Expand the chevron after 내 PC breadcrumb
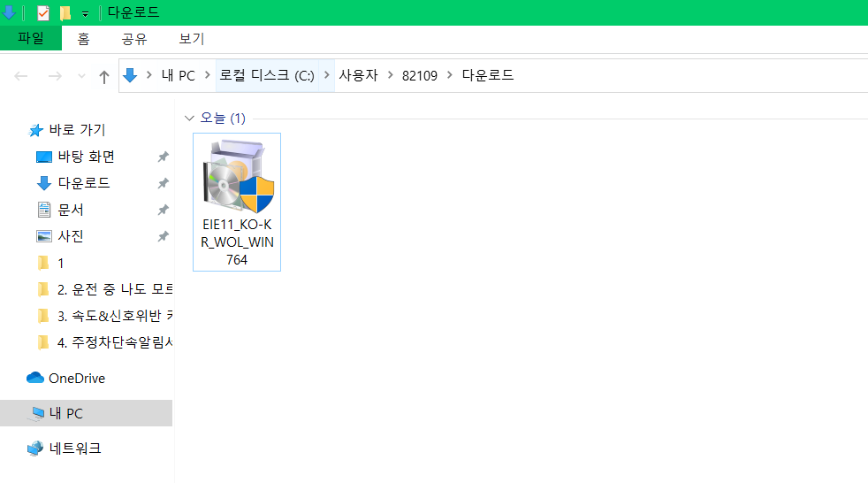 208,75
